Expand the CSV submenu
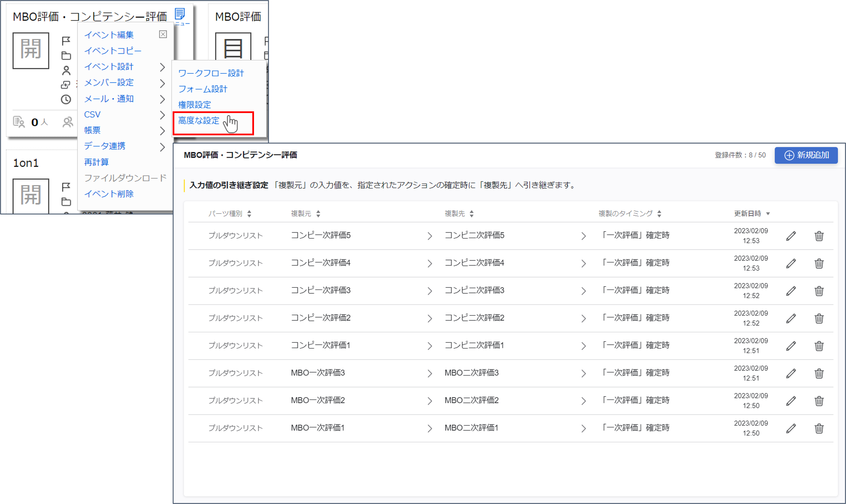The image size is (846, 504). pyautogui.click(x=162, y=115)
